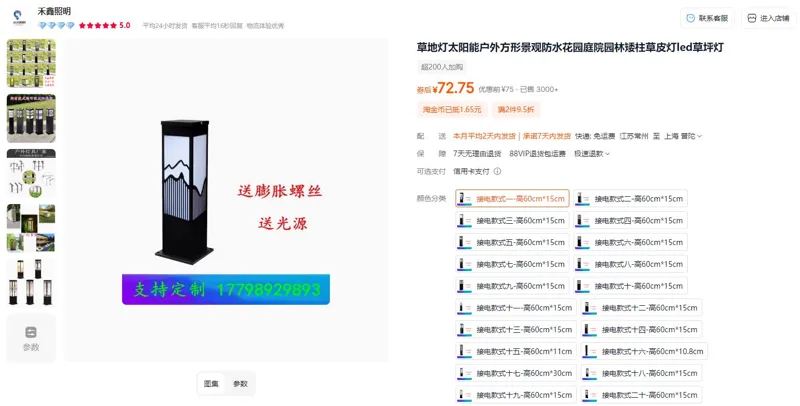Select option 接电款式五-高60cm*15cm
This screenshot has width=800, height=406.
(512, 242)
